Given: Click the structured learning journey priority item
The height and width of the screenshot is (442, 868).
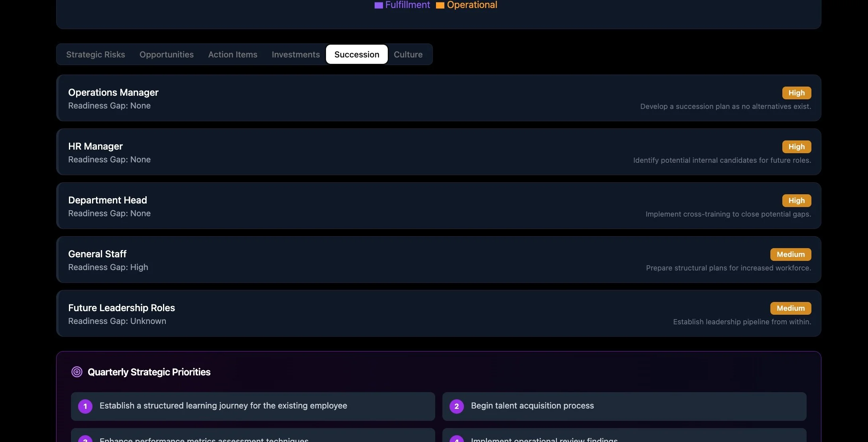Looking at the screenshot, I should (223, 406).
